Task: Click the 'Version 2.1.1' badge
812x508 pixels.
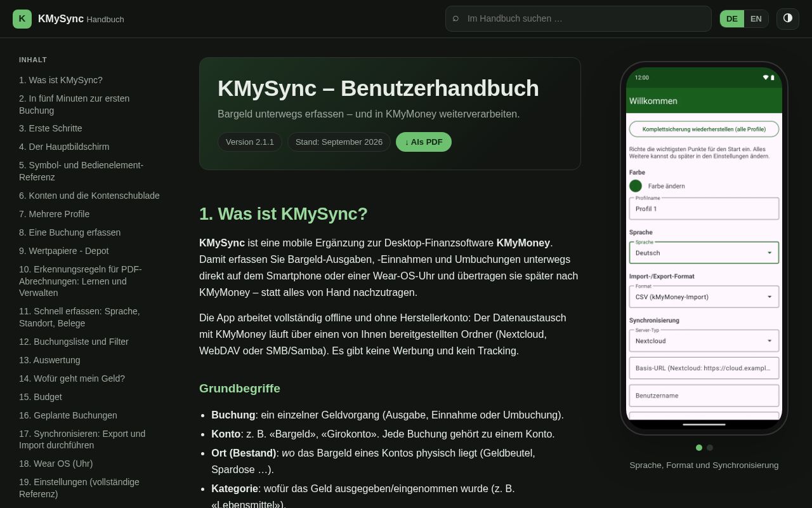Action: 250,142
